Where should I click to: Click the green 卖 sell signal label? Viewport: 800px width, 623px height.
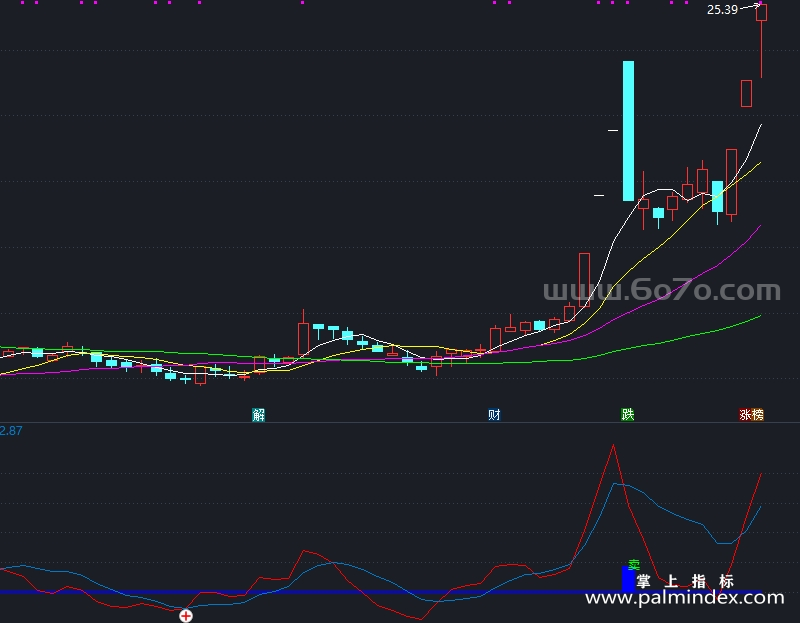point(634,565)
